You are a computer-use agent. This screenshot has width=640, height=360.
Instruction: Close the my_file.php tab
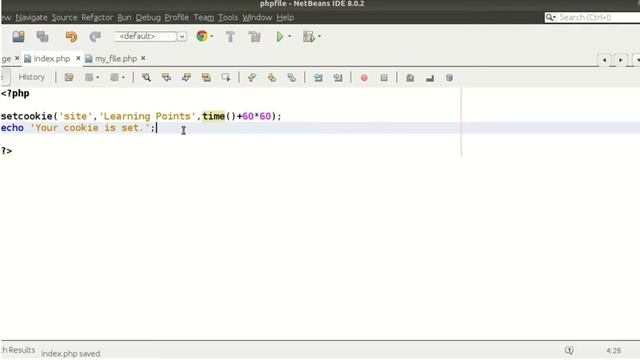tap(143, 58)
